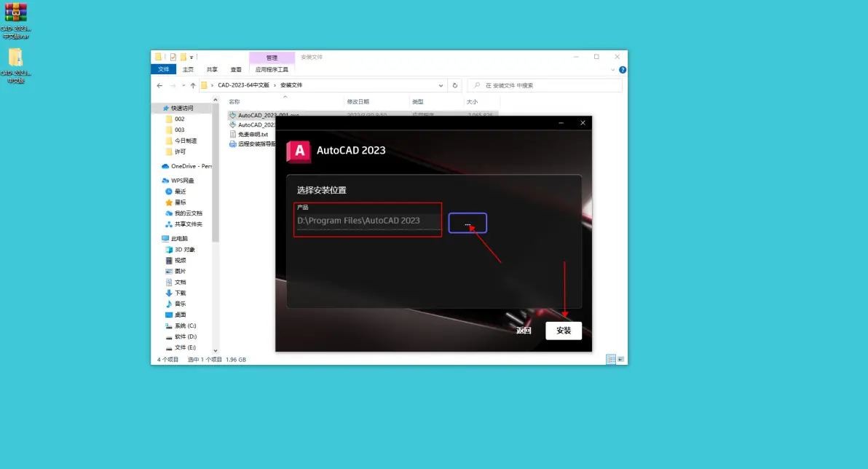The height and width of the screenshot is (469, 868).
Task: Expand the address bar history dropdown
Action: 441,85
